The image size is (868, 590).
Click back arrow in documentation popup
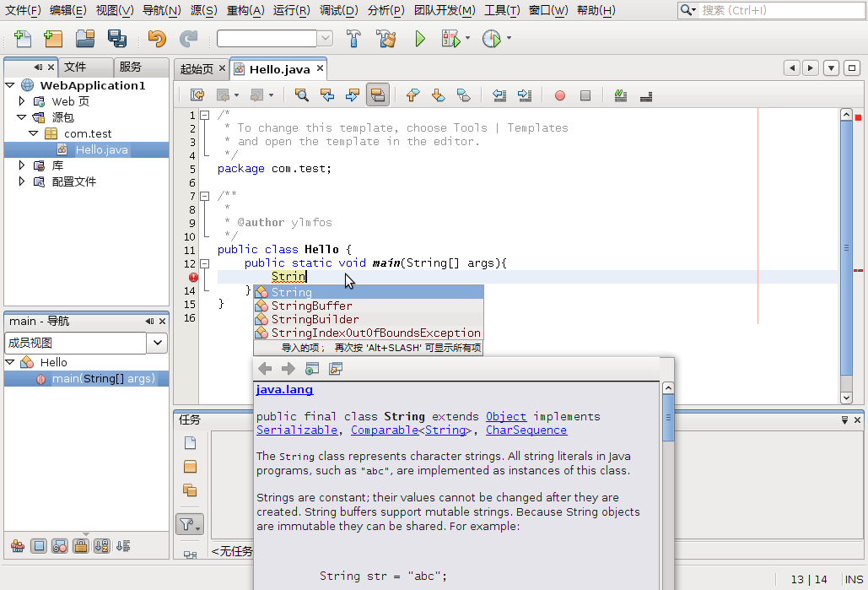(265, 369)
